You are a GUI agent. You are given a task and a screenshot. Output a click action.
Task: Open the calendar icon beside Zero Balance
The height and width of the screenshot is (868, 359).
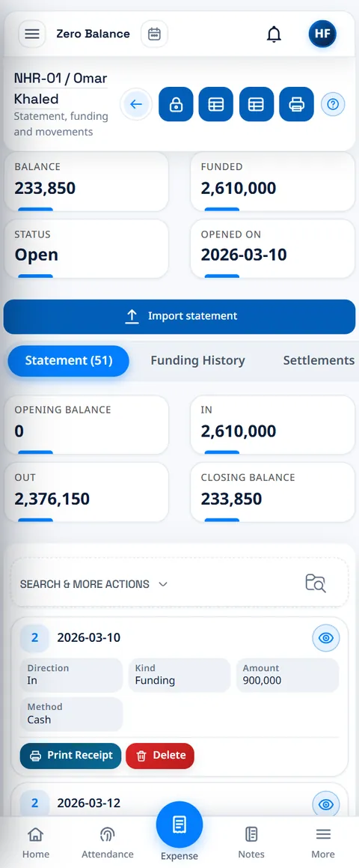point(154,34)
